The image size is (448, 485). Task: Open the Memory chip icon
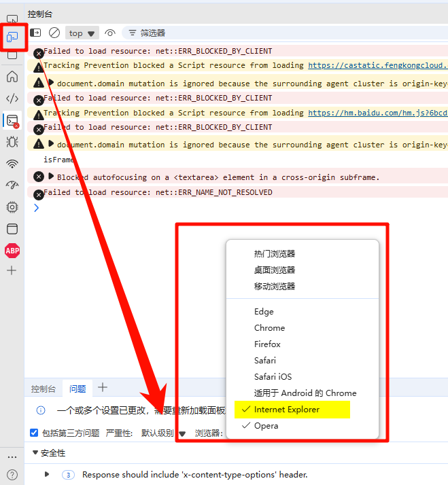click(x=12, y=207)
